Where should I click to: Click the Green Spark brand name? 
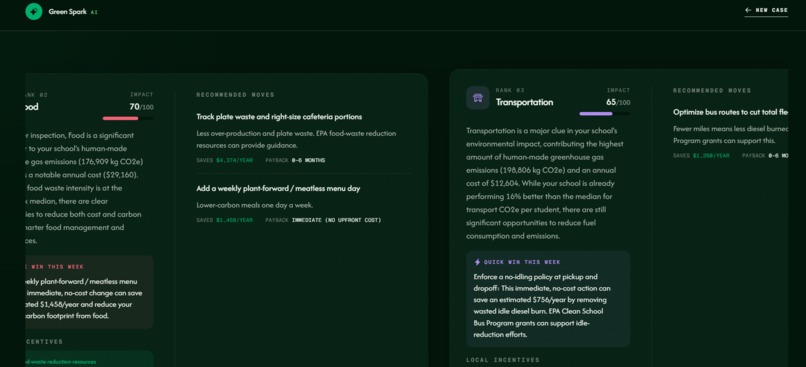(67, 11)
